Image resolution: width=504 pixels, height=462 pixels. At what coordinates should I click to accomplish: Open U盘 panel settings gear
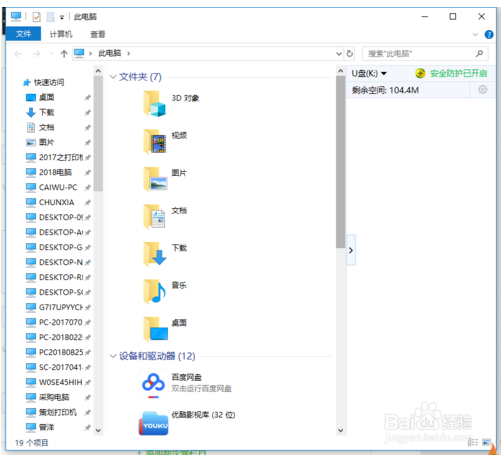coord(482,90)
